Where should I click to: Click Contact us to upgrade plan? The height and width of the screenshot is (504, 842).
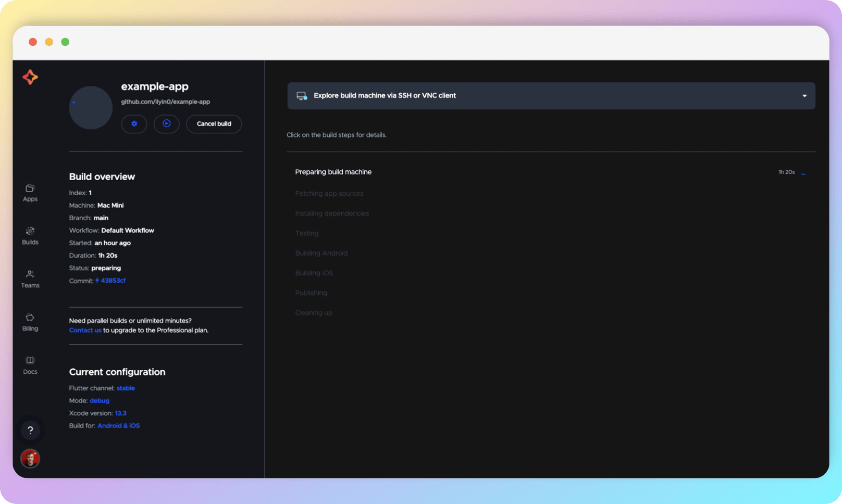[x=85, y=330]
